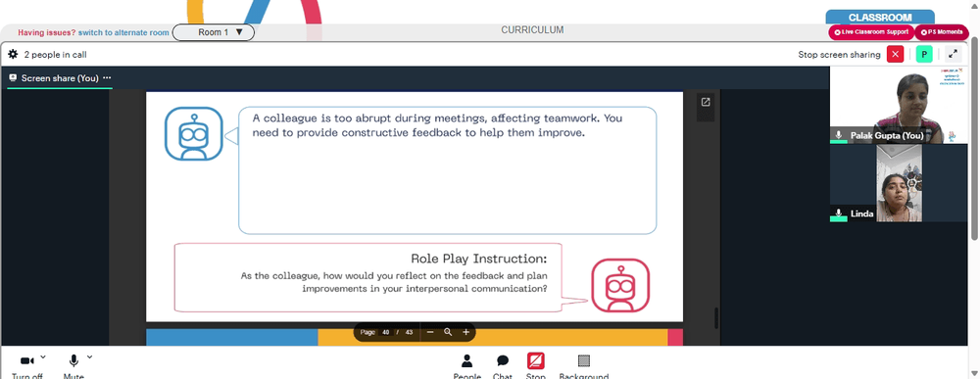This screenshot has height=379, width=980.
Task: Click switch to alternate room link
Action: 123,32
